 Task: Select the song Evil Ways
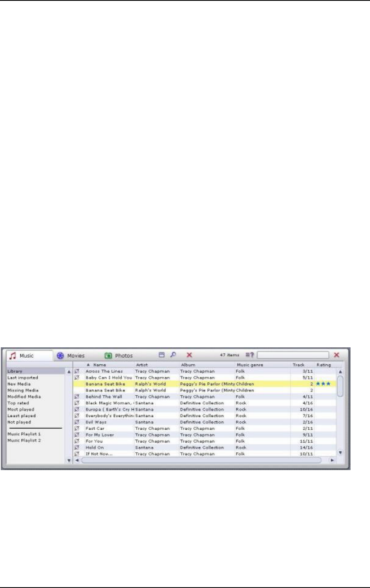point(96,422)
